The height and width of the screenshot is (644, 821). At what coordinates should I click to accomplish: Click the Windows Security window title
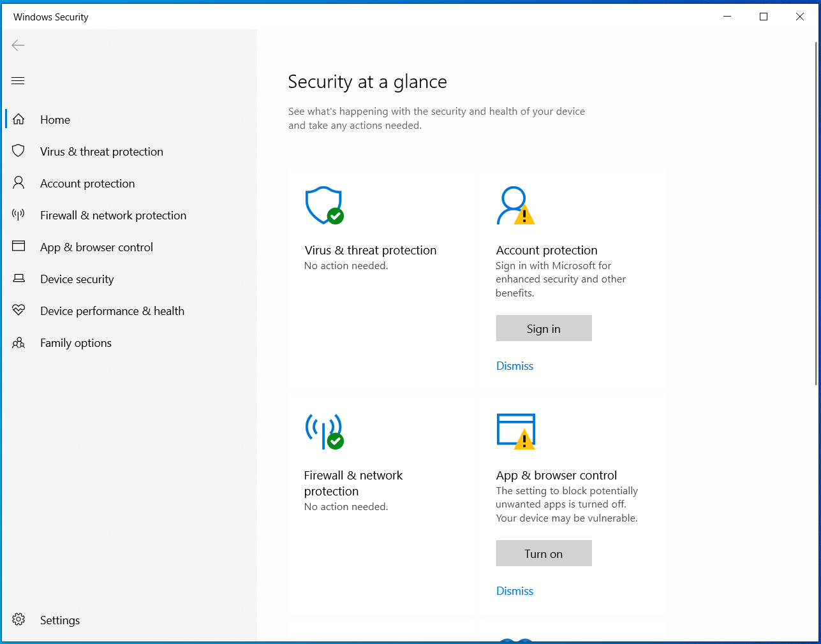(x=51, y=17)
